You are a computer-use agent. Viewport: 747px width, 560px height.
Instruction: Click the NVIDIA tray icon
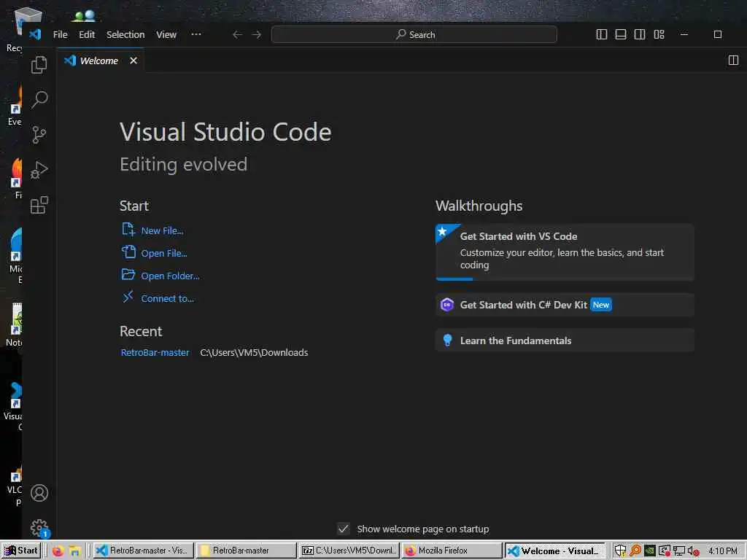[x=649, y=551]
